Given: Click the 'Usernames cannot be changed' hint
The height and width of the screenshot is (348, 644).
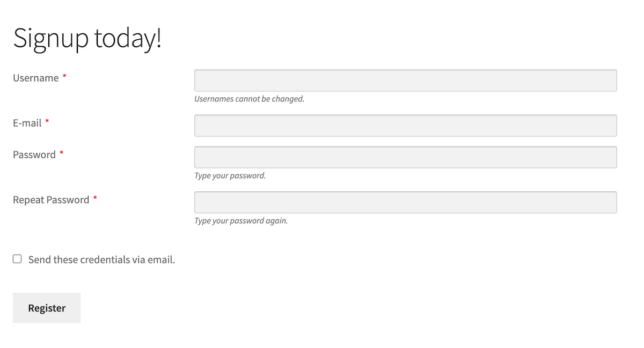Looking at the screenshot, I should click(x=249, y=99).
